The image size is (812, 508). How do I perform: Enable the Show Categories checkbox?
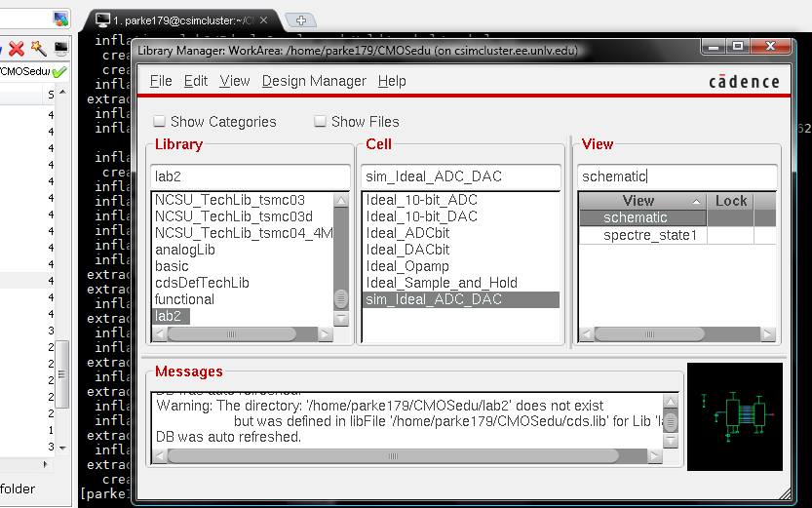point(159,122)
